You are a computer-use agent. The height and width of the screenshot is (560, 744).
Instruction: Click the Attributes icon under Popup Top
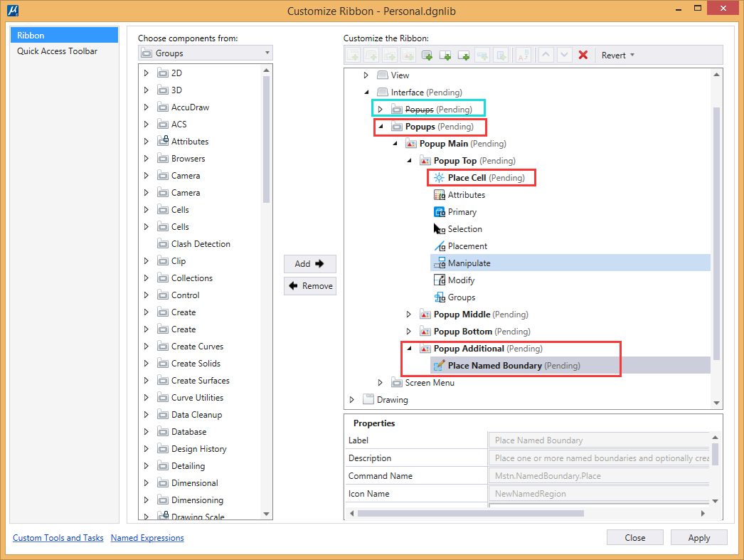pyautogui.click(x=440, y=195)
